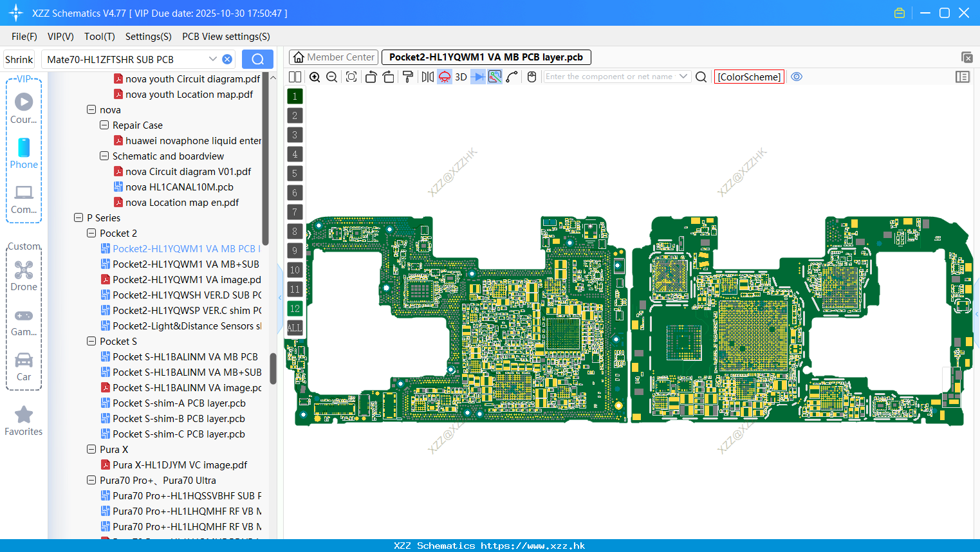Select Pocket2-HL1YQWM1 VA MB PCB layer tab
Screen dimensions: 980x552
(x=486, y=57)
